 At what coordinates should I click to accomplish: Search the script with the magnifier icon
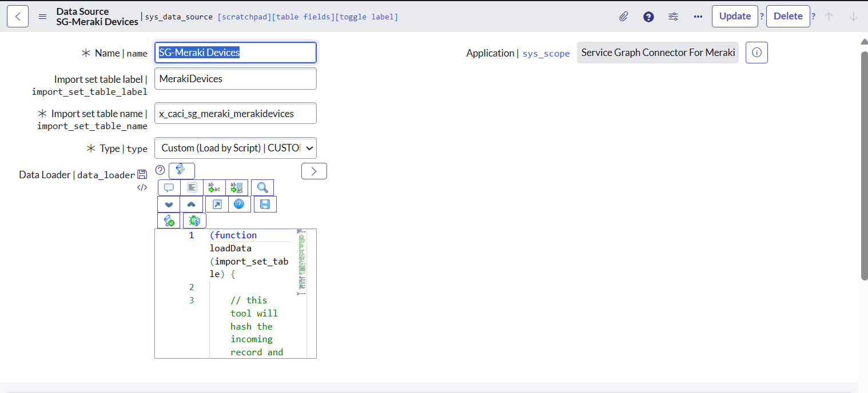point(262,187)
